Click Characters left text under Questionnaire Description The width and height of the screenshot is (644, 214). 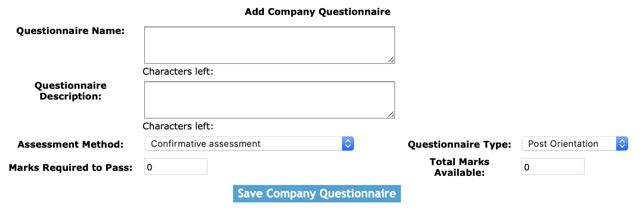click(178, 126)
